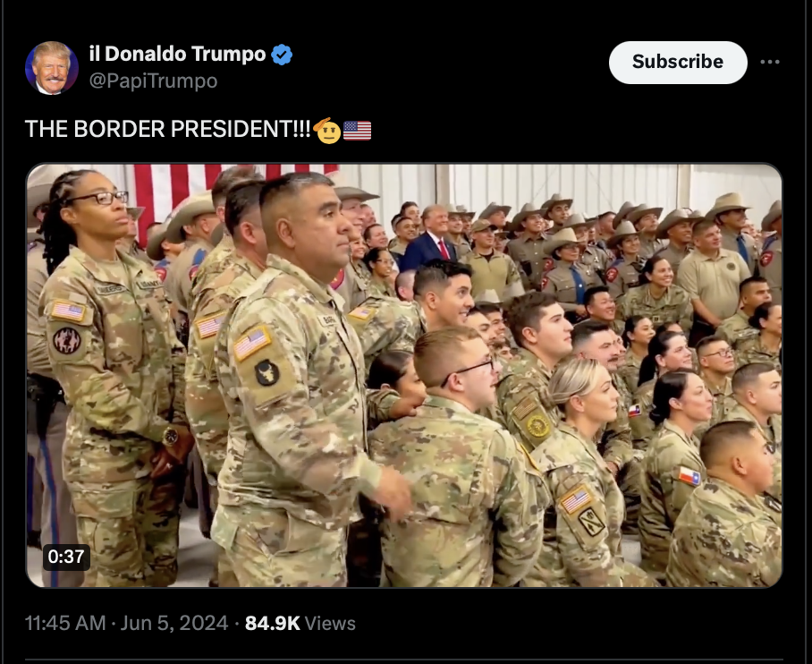This screenshot has width=812, height=664.
Task: Open the 11:45 AM post timestamp link
Action: [x=65, y=623]
